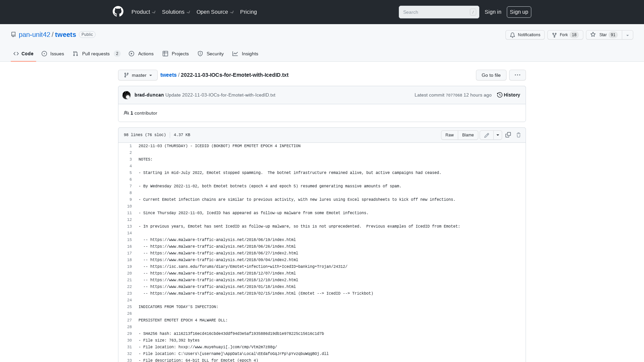644x362 pixels.
Task: View commit History via the clock icon
Action: click(499, 95)
